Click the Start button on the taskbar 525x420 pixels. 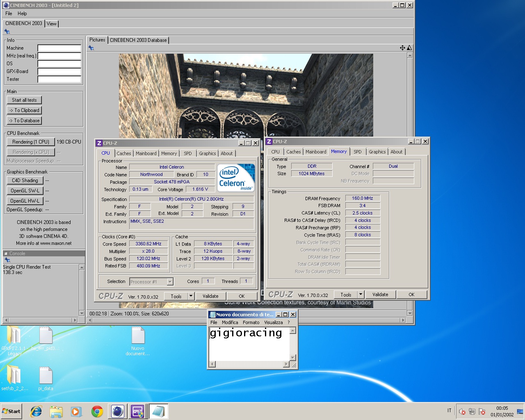[11, 411]
